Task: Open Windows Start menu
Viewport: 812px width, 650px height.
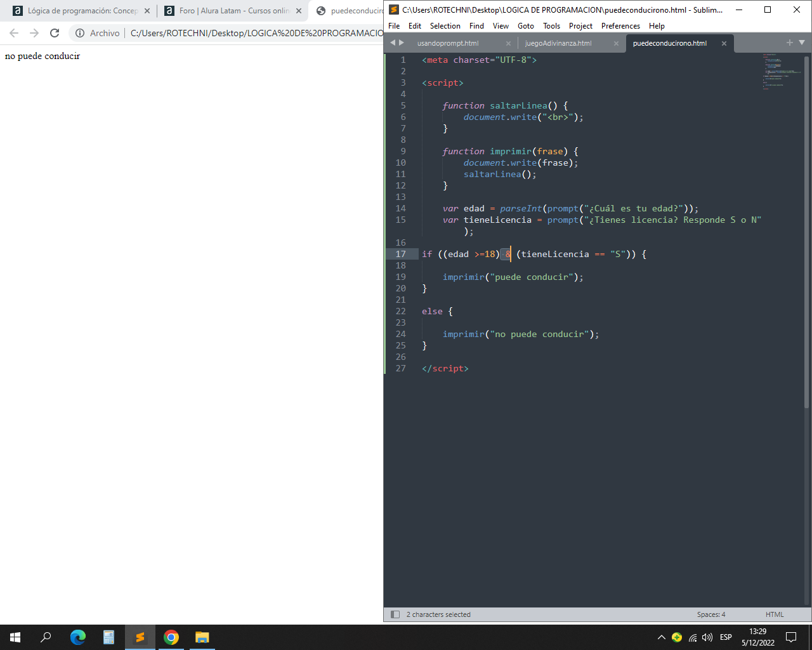Action: tap(15, 637)
